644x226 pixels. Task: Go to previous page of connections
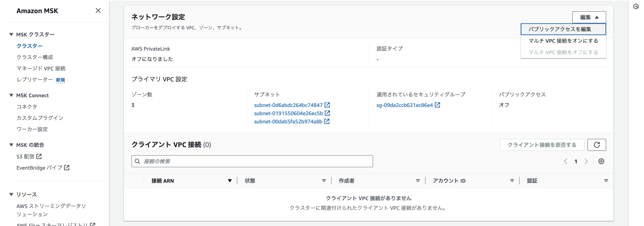tap(566, 161)
